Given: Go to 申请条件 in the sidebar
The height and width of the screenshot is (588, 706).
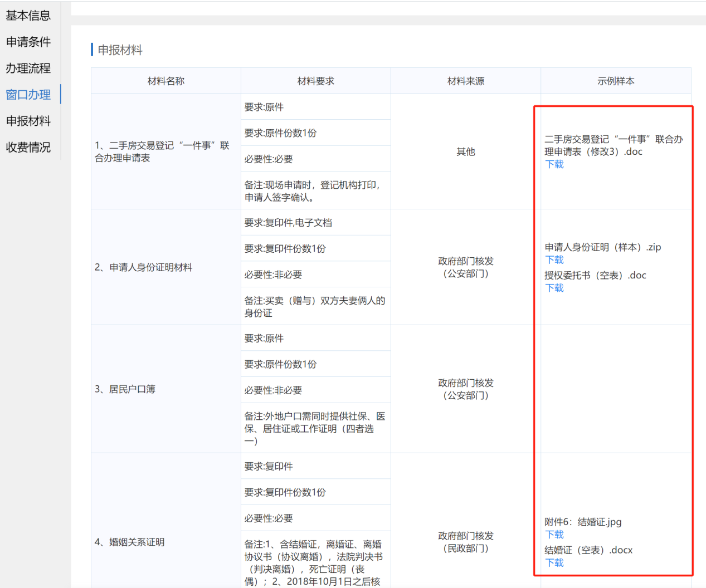Looking at the screenshot, I should pos(28,42).
